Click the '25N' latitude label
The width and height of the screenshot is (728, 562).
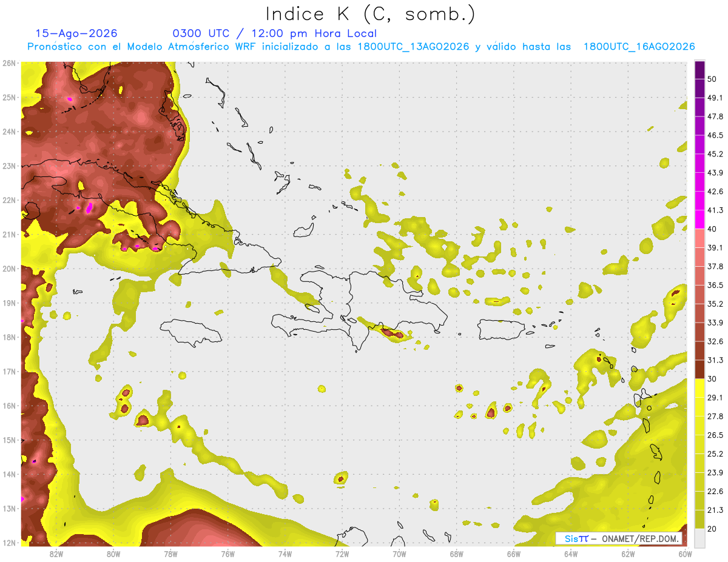click(9, 98)
